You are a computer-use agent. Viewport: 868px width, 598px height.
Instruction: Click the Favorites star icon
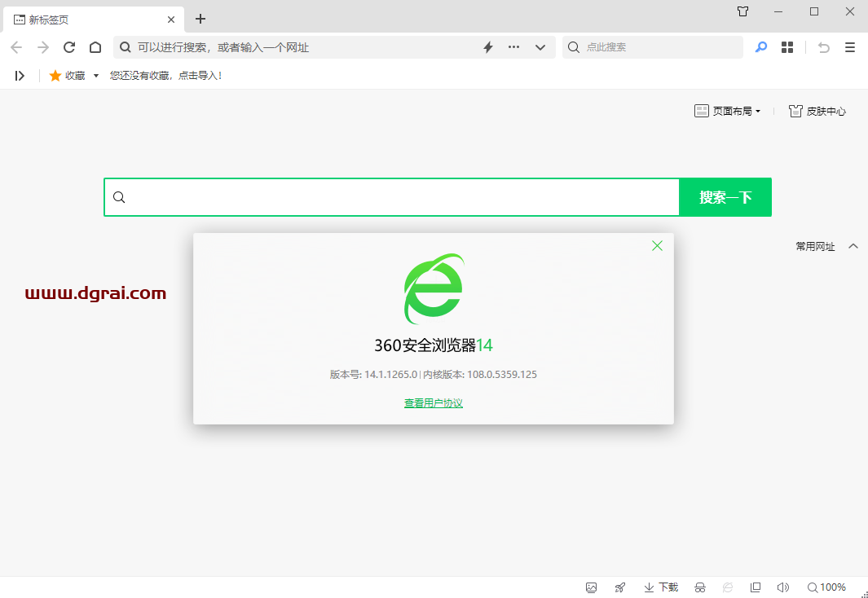click(55, 76)
